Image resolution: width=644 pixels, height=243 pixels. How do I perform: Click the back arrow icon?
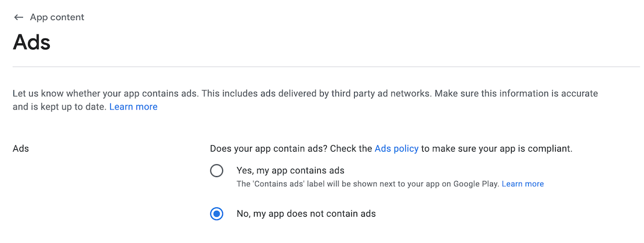pos(19,18)
